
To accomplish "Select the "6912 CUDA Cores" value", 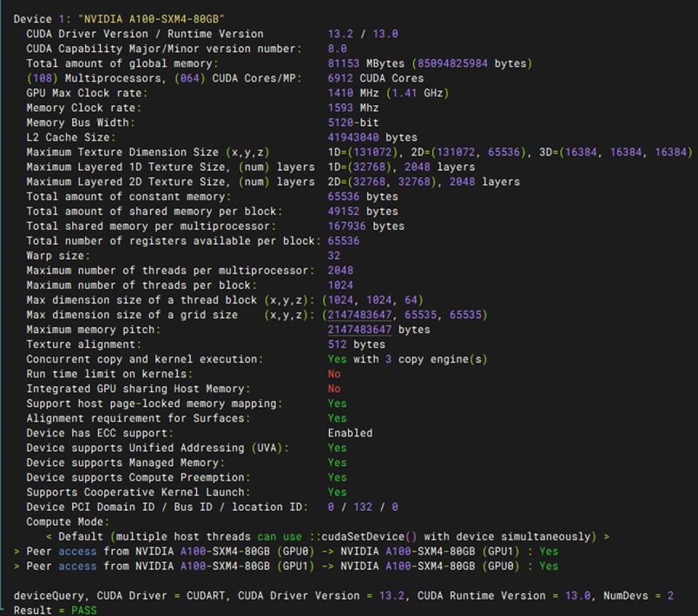I will click(376, 78).
